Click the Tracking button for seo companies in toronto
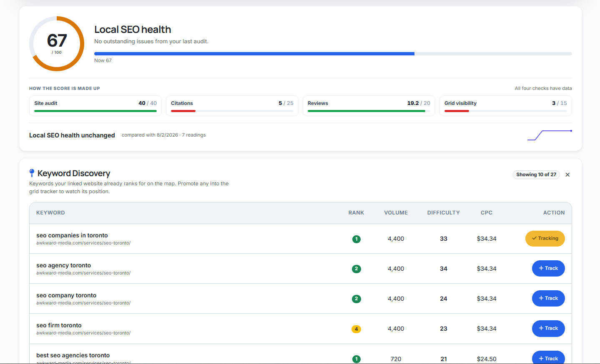 point(545,239)
